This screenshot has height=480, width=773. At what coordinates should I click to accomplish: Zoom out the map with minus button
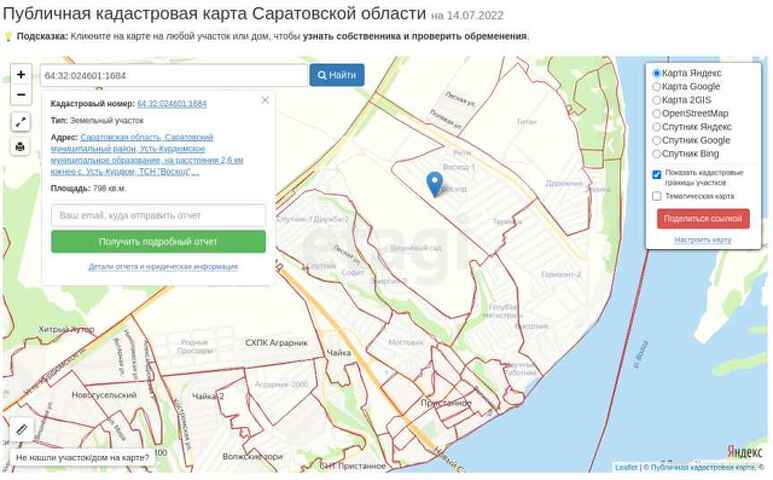coord(21,95)
